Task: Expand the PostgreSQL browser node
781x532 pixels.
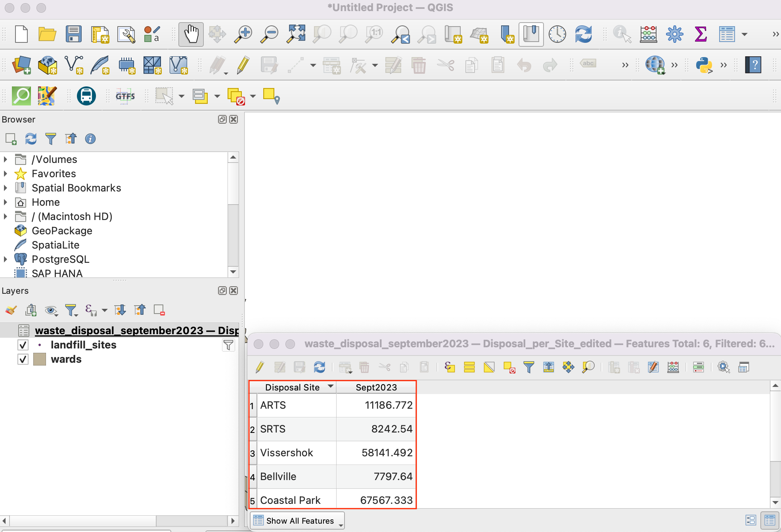Action: [6, 259]
